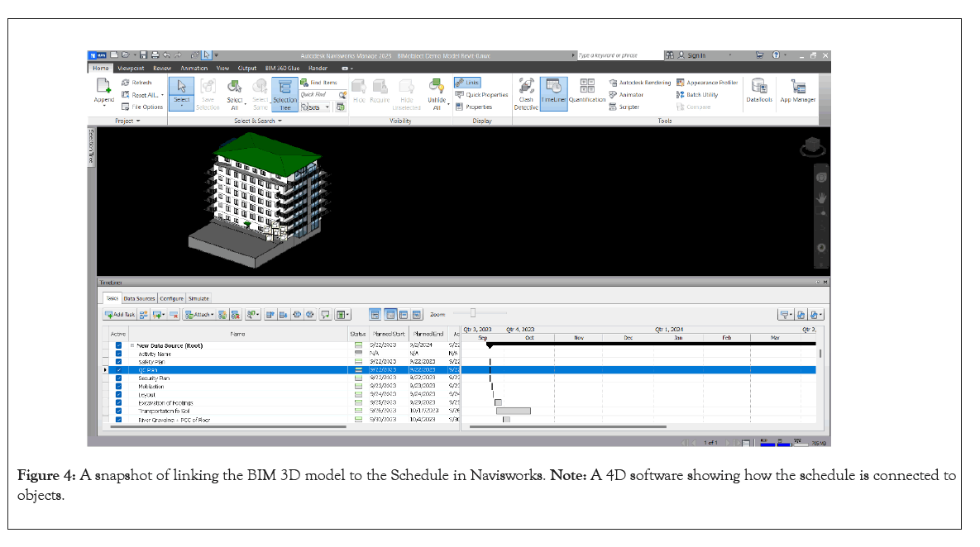Screen dimensions: 980x547
Task: Open the DataTools icon
Action: [758, 89]
